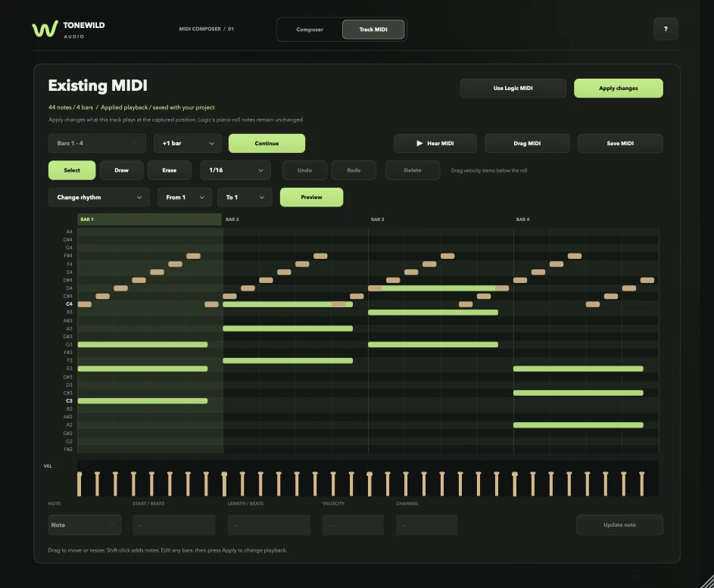Click the Redo button

[354, 170]
